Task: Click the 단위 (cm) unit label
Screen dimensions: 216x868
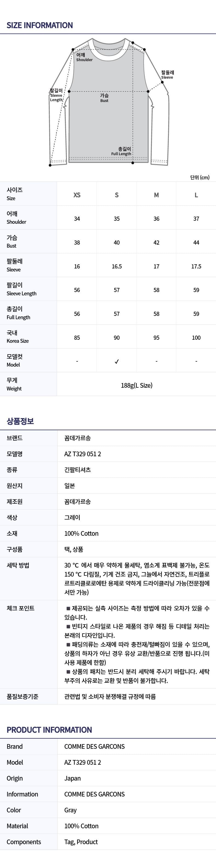Action: (x=200, y=177)
